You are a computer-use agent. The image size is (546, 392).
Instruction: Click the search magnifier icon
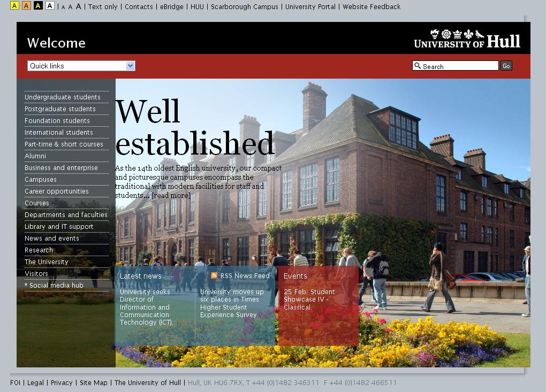(417, 65)
